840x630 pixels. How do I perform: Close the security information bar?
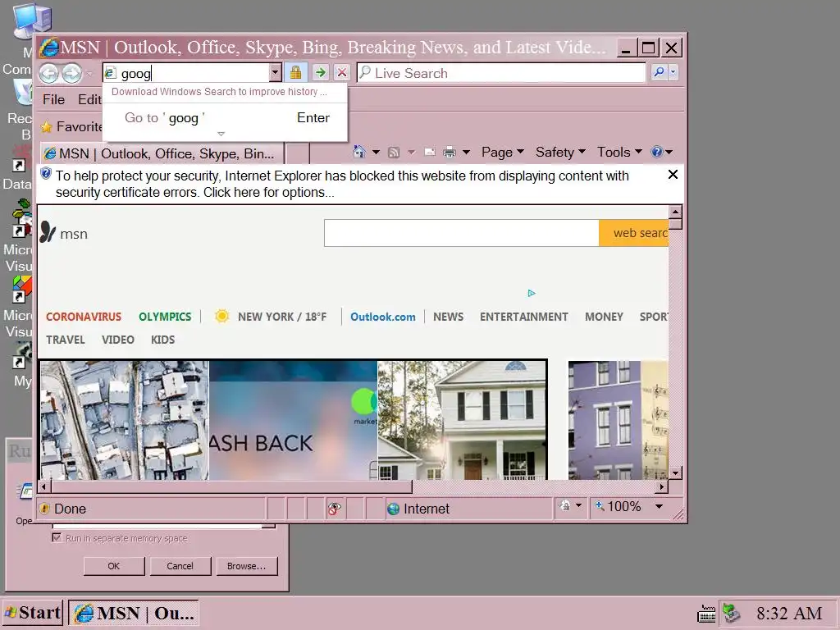tap(673, 175)
